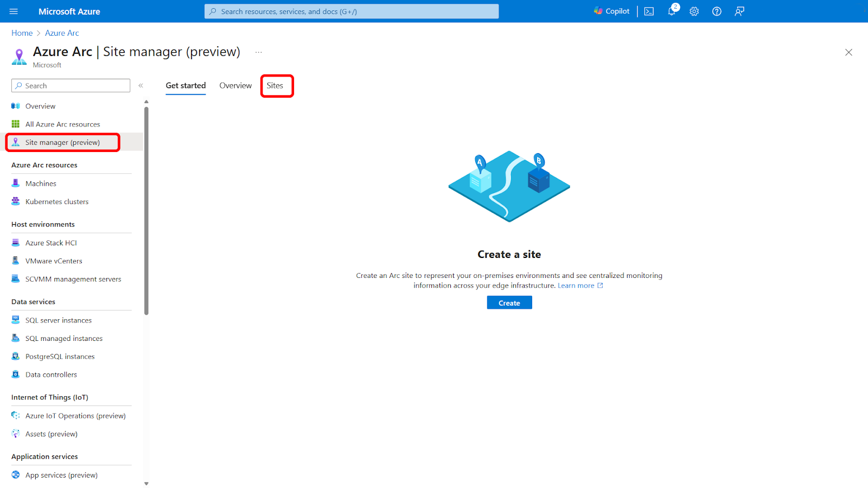The width and height of the screenshot is (868, 488).
Task: Click the Azure Arc site manager header icon
Action: tap(19, 57)
